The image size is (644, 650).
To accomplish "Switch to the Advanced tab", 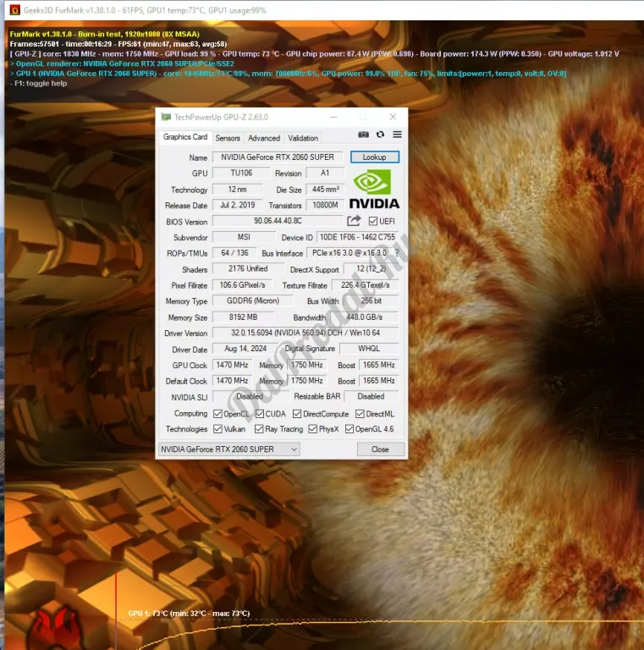I will 264,138.
